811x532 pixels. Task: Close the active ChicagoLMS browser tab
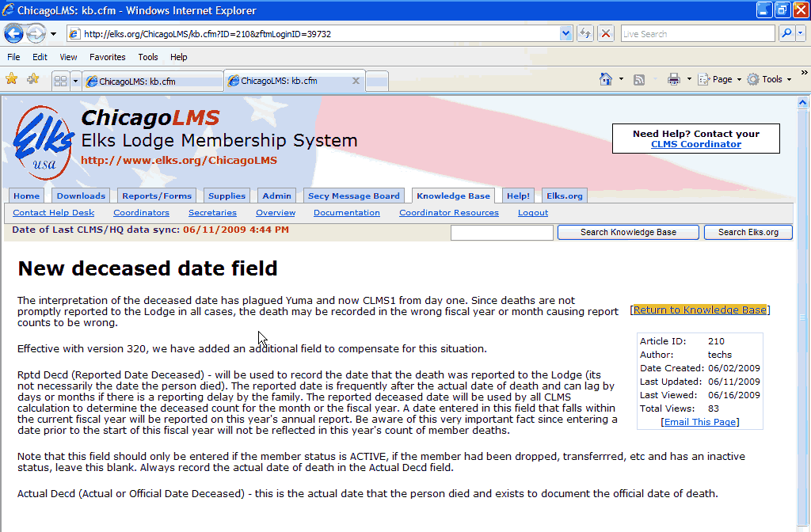coord(356,81)
